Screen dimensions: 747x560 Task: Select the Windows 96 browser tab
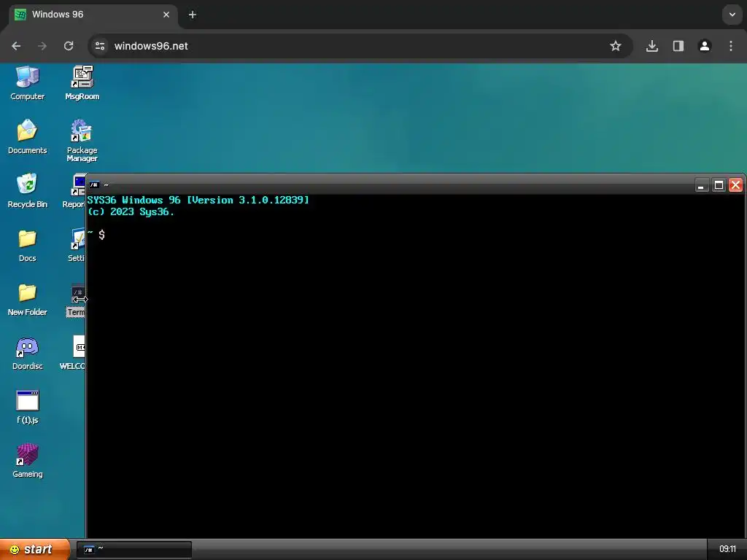(93, 15)
